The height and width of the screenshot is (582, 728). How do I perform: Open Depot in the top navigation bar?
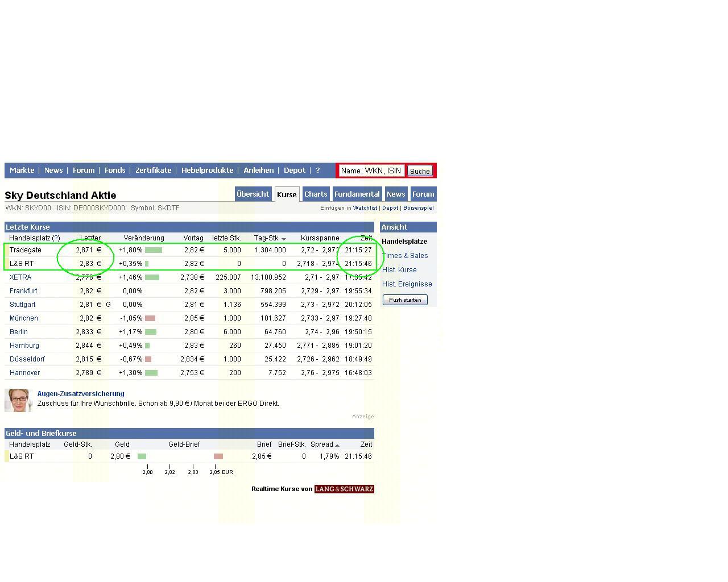[x=295, y=171]
